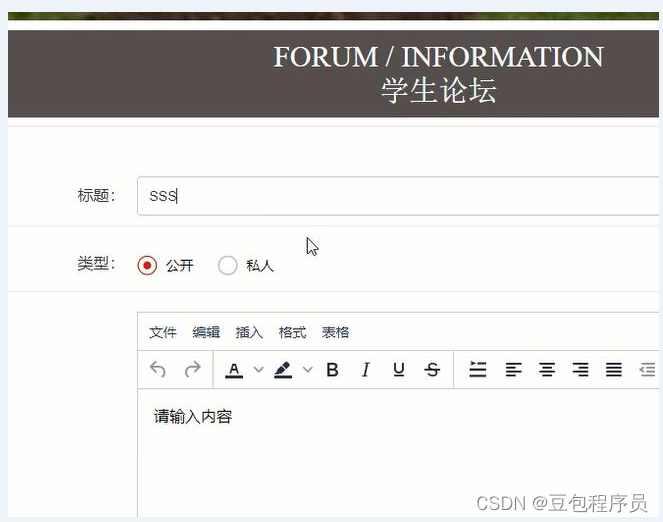Align text right
This screenshot has width=663, height=522.
coord(580,370)
